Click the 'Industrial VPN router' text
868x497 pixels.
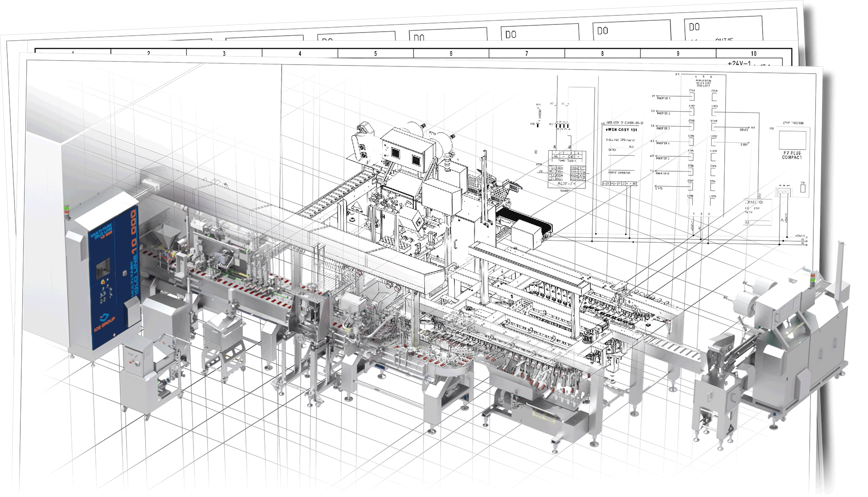coord(621,140)
